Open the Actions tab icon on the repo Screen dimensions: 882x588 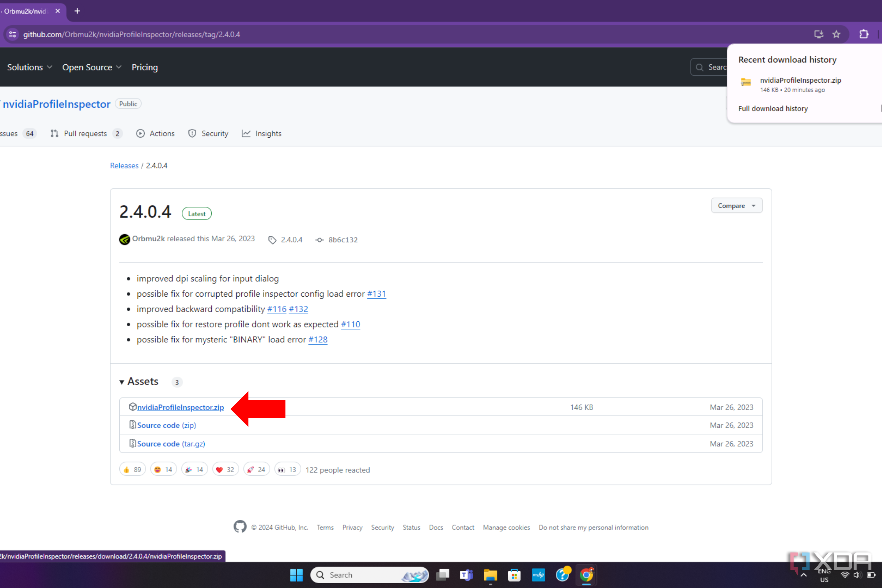click(141, 133)
